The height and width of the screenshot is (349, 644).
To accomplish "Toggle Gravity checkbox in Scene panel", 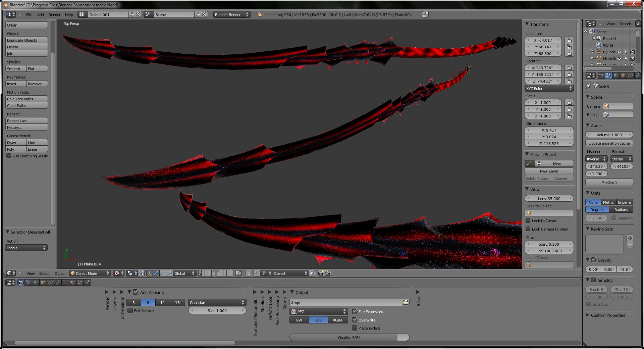I will coord(593,260).
